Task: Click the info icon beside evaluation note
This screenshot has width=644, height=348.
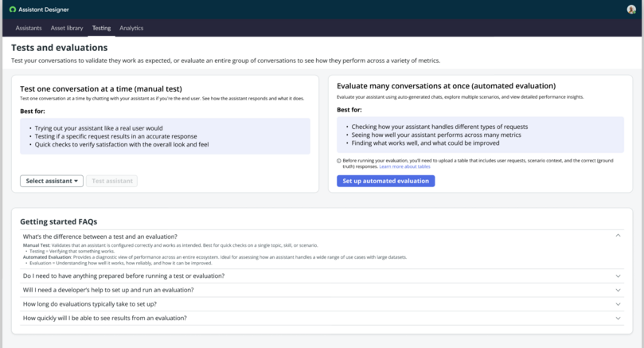Action: (339, 161)
